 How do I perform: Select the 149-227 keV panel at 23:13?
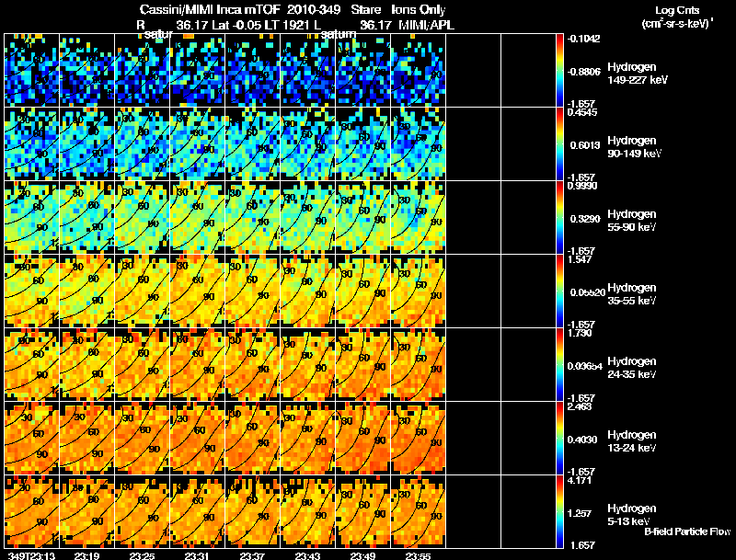[x=32, y=71]
